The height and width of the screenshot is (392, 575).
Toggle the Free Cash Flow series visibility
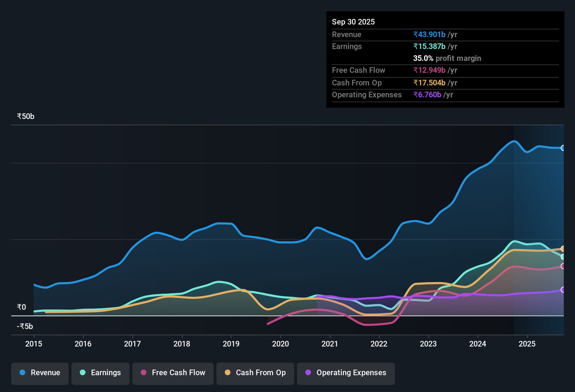[173, 373]
